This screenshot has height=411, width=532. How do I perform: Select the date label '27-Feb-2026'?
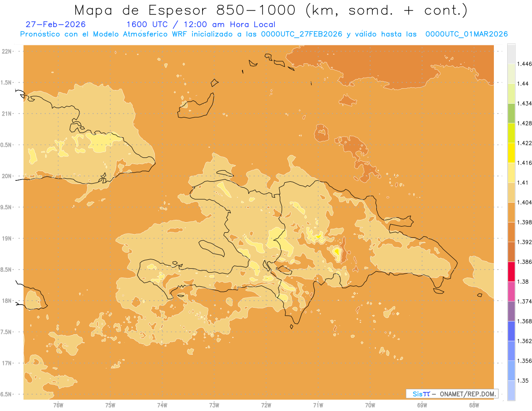tap(56, 24)
